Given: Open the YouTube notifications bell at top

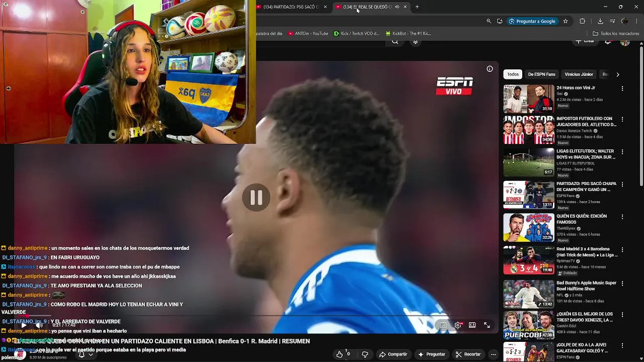Looking at the screenshot, I should point(608,42).
